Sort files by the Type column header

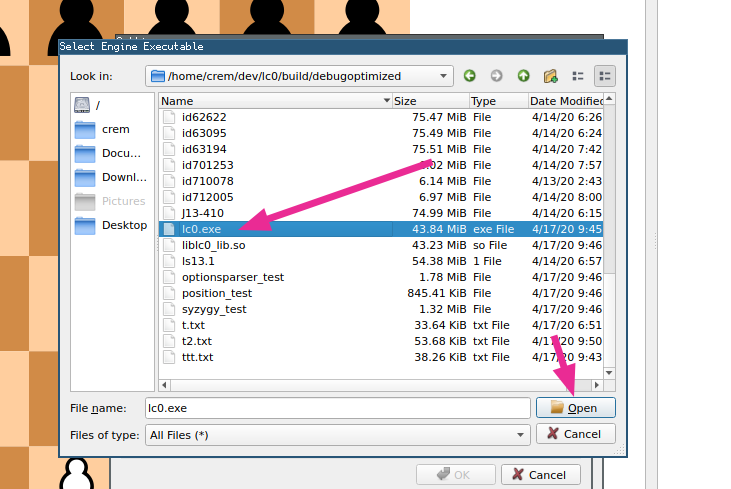496,101
